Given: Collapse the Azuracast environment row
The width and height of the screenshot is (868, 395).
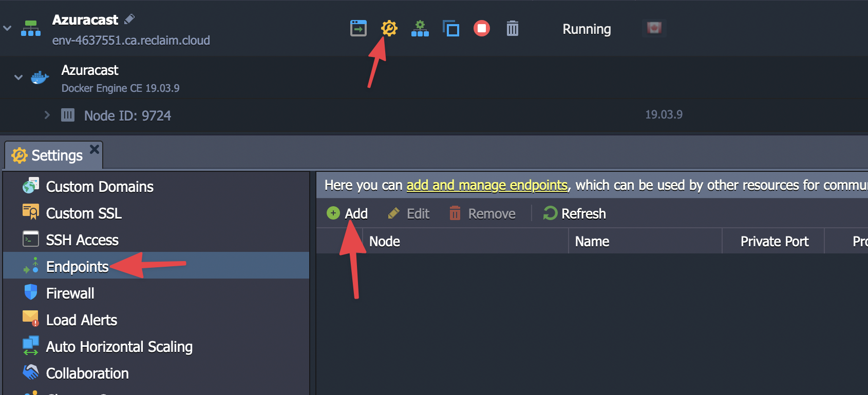Looking at the screenshot, I should coord(7,28).
